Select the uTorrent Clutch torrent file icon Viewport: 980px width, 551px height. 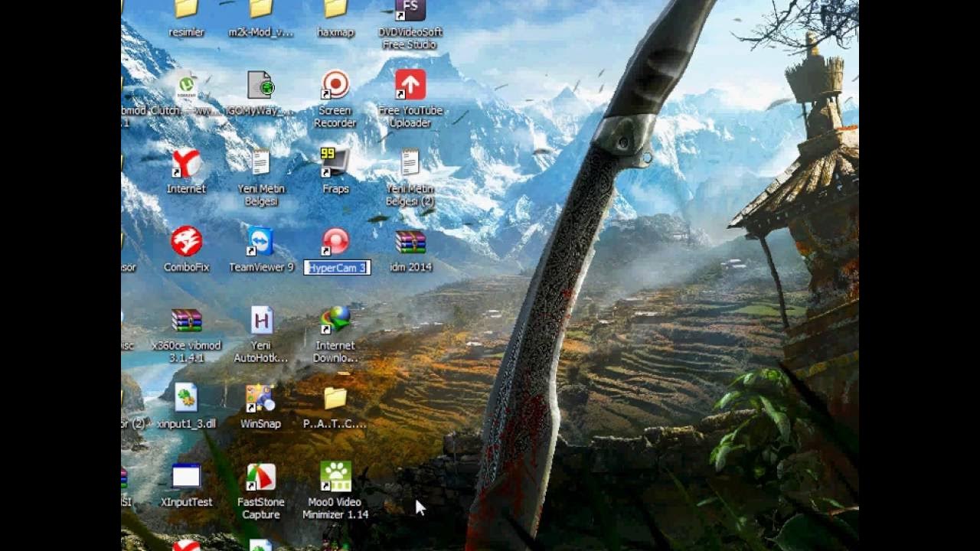pos(186,86)
